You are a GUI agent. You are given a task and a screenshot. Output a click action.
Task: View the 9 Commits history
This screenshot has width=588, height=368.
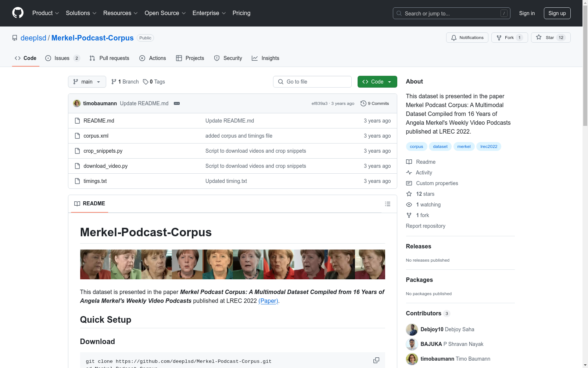tap(375, 103)
